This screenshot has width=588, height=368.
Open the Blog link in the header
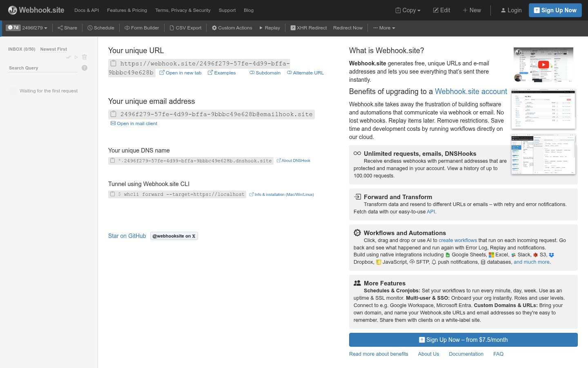(249, 10)
